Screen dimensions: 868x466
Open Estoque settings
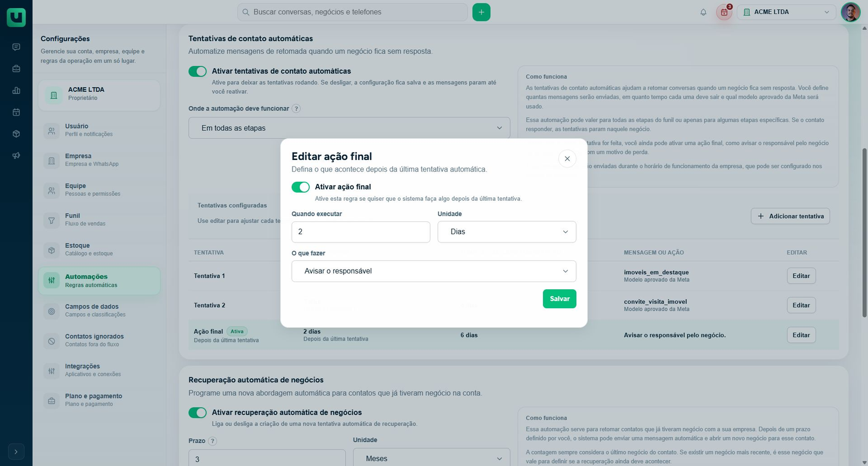tap(99, 250)
